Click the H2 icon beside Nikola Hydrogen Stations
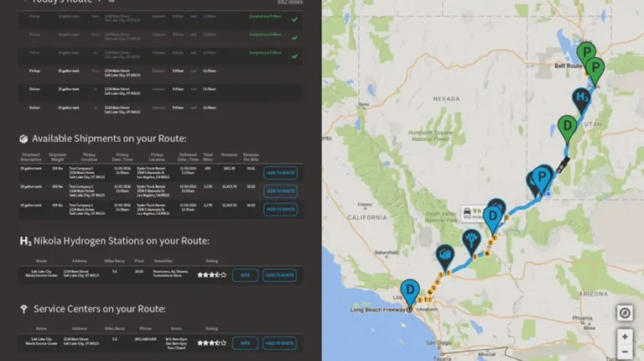The image size is (644, 361). (25, 242)
